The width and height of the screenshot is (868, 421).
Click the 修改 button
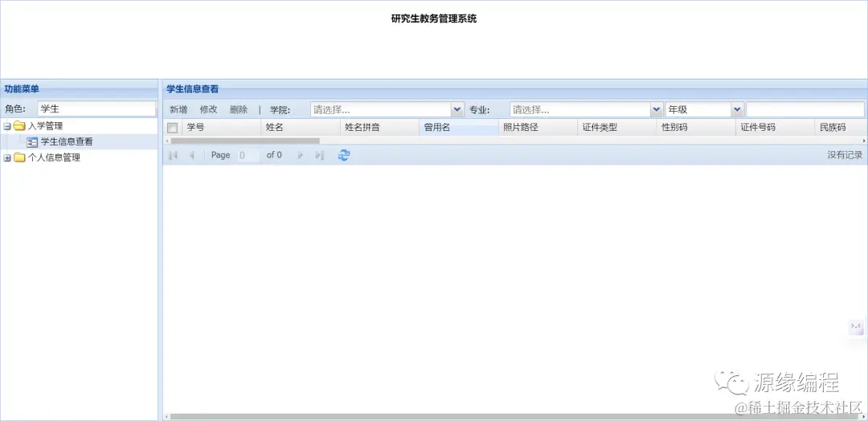tap(209, 109)
